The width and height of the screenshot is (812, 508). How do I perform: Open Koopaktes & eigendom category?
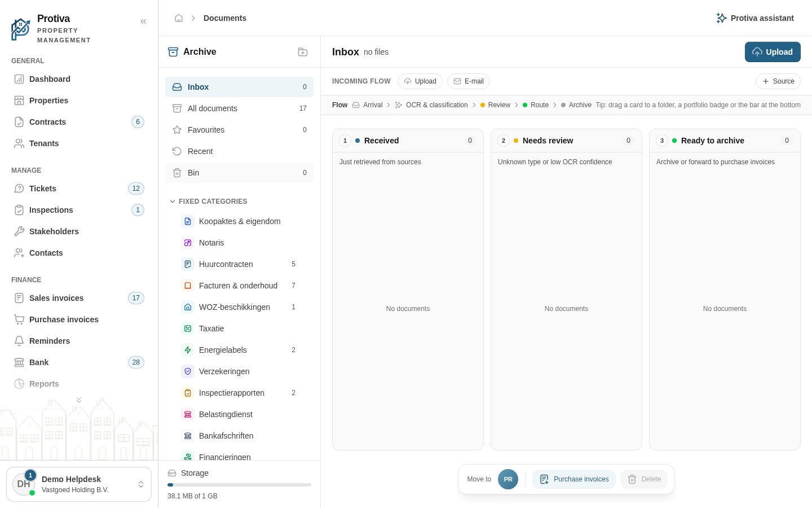tap(239, 221)
